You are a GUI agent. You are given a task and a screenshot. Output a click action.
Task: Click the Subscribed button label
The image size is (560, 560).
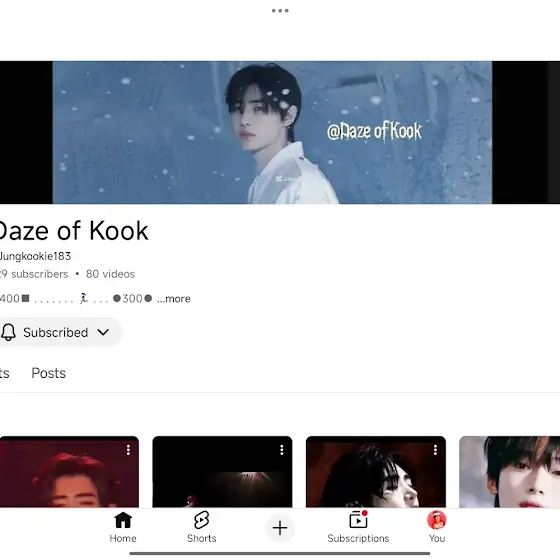pyautogui.click(x=56, y=332)
